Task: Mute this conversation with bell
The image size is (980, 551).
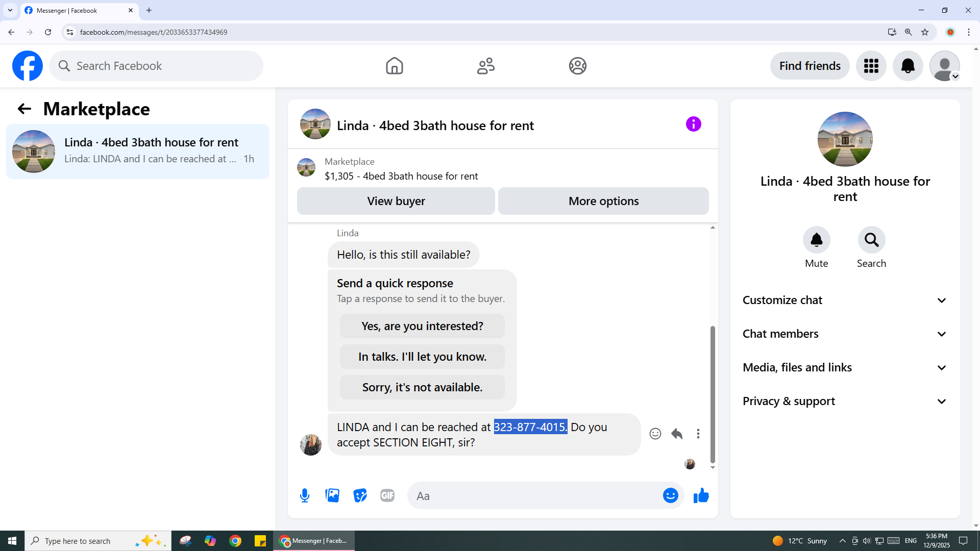Action: tap(816, 240)
